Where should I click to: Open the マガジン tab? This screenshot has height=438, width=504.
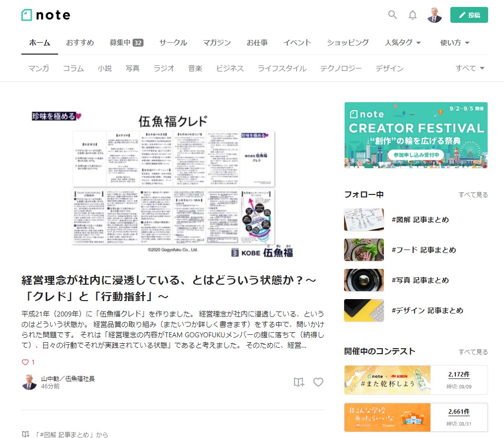(217, 43)
